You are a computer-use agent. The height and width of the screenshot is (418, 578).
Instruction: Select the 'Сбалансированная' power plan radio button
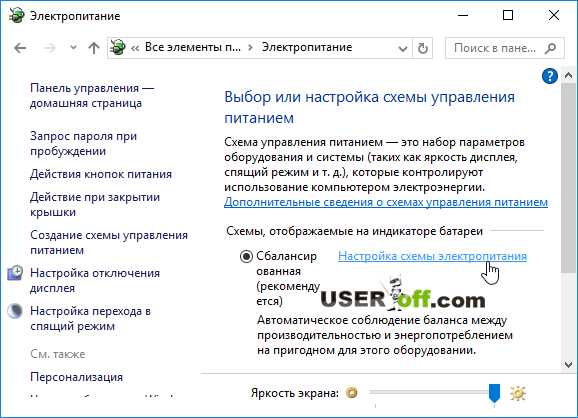pos(246,256)
